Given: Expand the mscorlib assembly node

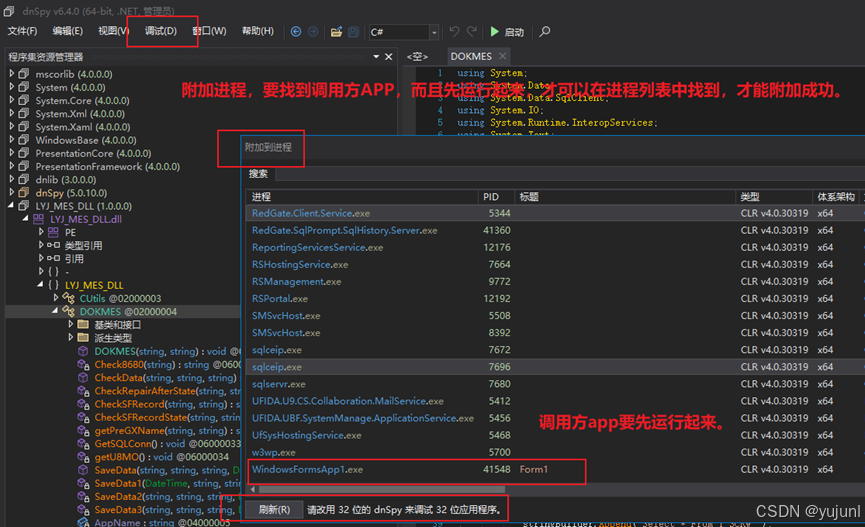Looking at the screenshot, I should pyautogui.click(x=12, y=73).
